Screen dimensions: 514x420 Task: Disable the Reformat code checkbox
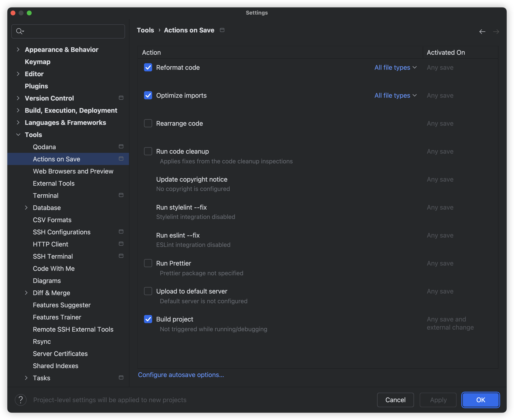(148, 67)
